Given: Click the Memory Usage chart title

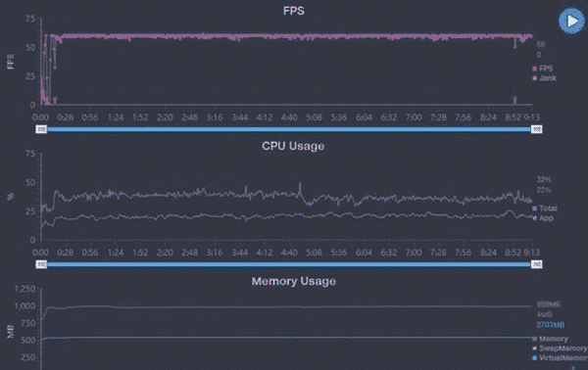Looking at the screenshot, I should point(294,281).
